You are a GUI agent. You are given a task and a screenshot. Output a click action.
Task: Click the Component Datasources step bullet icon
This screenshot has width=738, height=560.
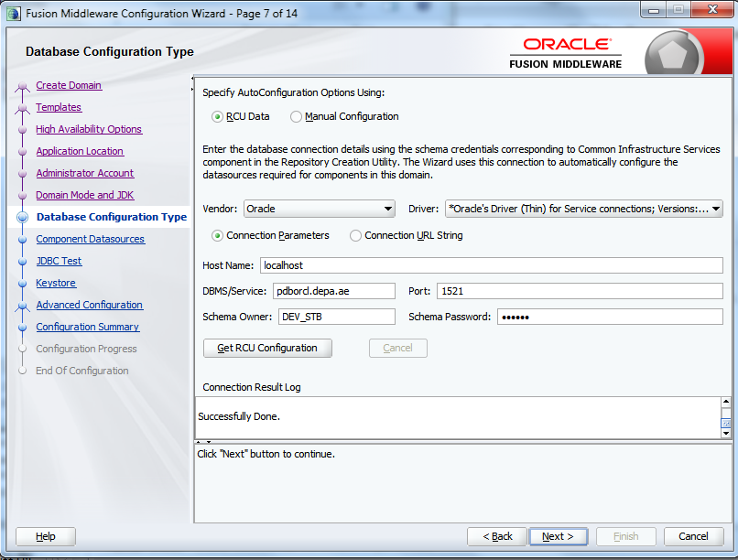22,240
